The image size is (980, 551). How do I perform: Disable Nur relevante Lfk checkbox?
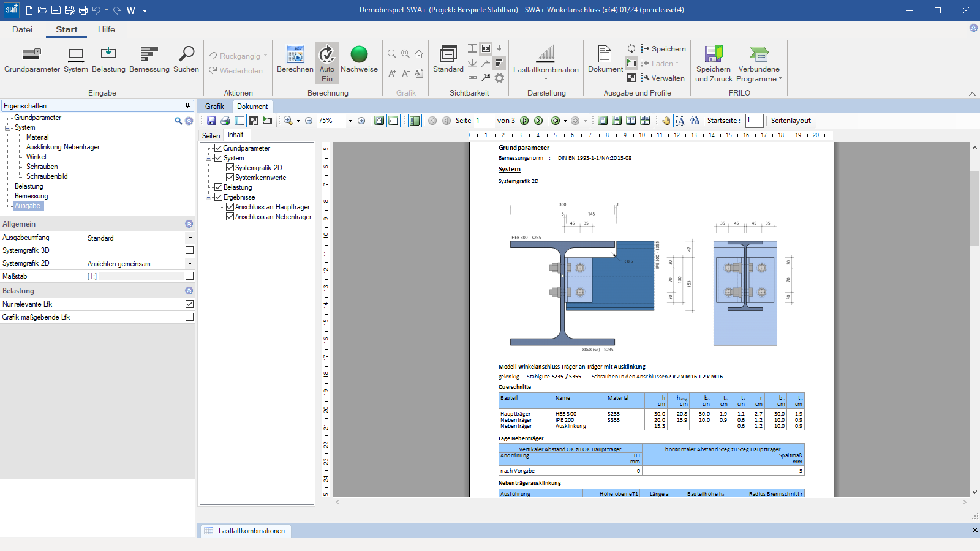coord(189,304)
